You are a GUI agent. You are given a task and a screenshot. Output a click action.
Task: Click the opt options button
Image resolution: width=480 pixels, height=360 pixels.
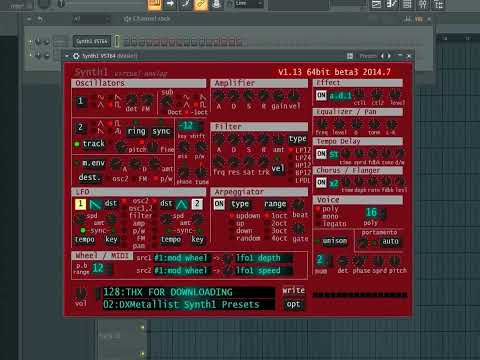click(293, 304)
